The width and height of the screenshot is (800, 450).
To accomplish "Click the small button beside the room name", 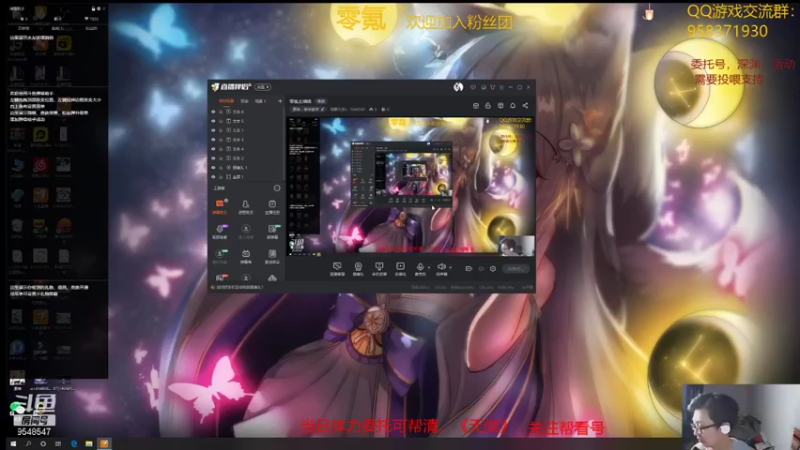I will (x=321, y=101).
